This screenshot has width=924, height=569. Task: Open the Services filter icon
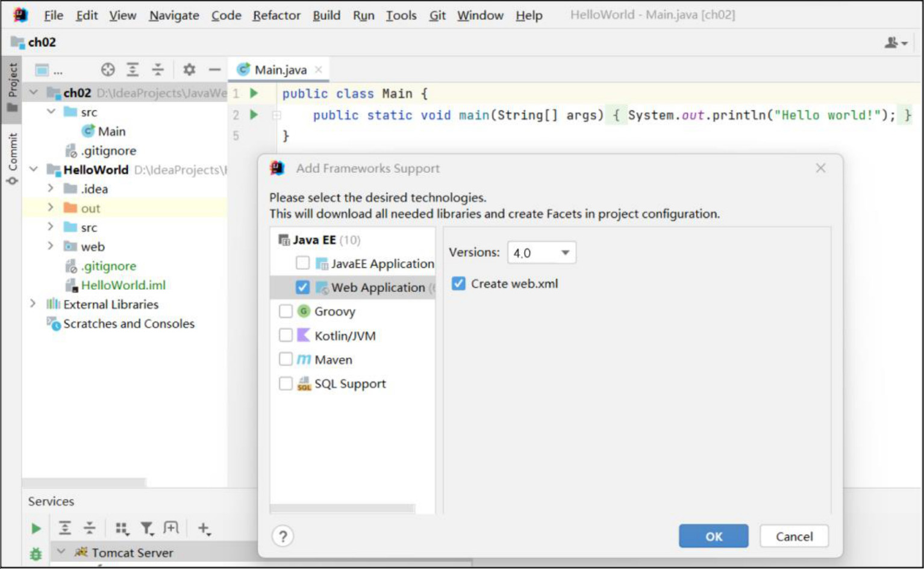point(146,529)
